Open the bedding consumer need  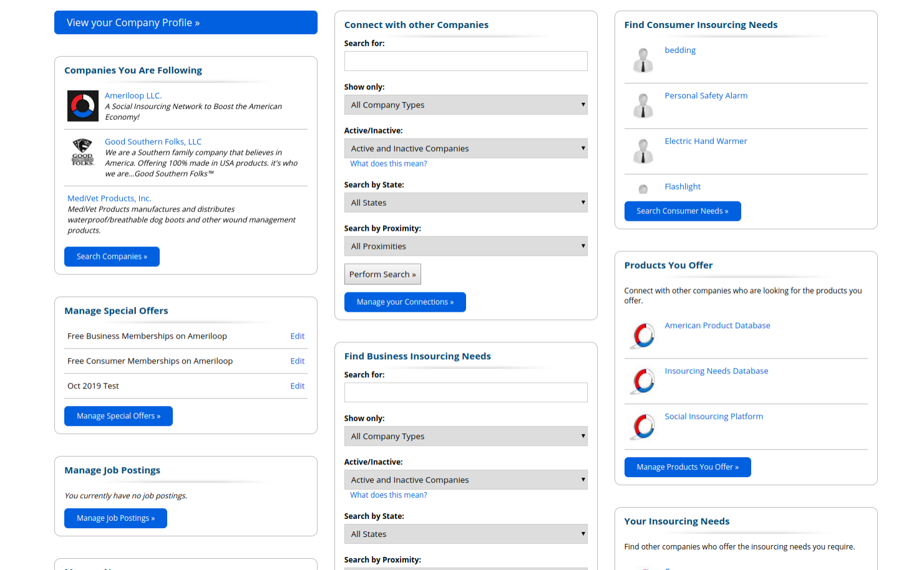(x=680, y=50)
